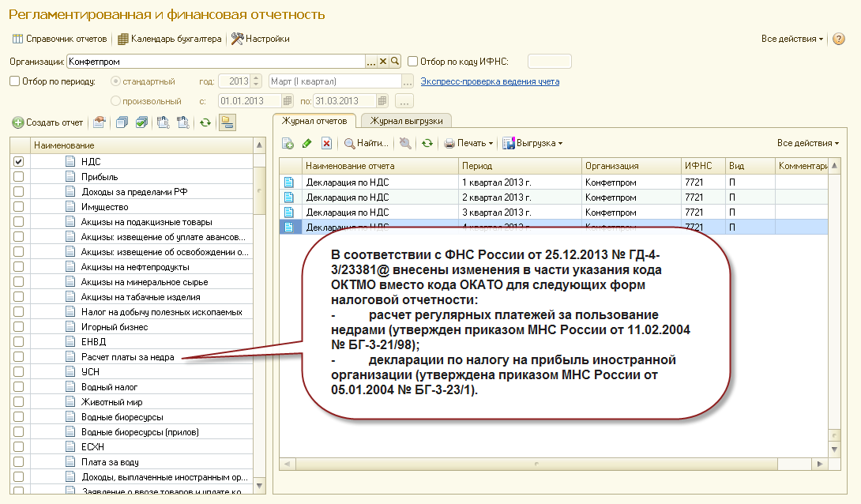Click the stacked-windows icon with green check

[141, 122]
